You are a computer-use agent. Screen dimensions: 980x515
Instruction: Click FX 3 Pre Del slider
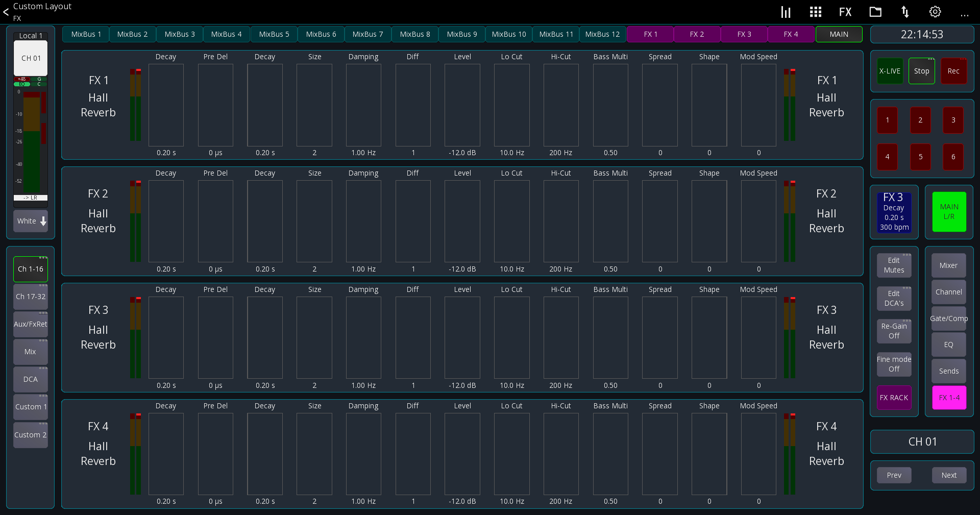pyautogui.click(x=215, y=338)
